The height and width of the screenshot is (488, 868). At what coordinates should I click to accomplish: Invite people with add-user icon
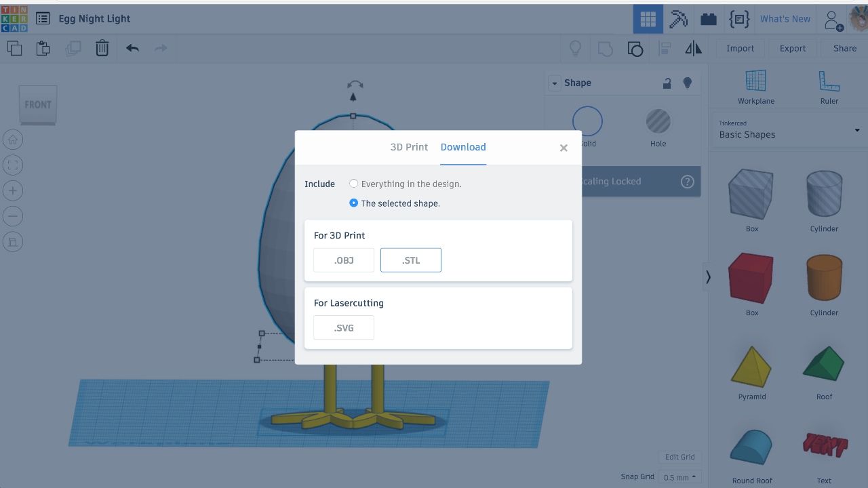click(833, 20)
